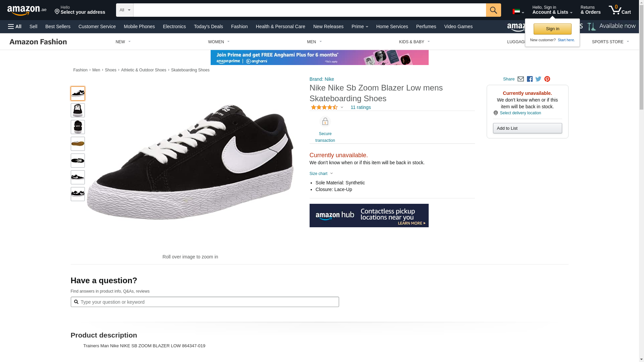Click the Add to List button
This screenshot has height=362, width=644.
tap(527, 128)
